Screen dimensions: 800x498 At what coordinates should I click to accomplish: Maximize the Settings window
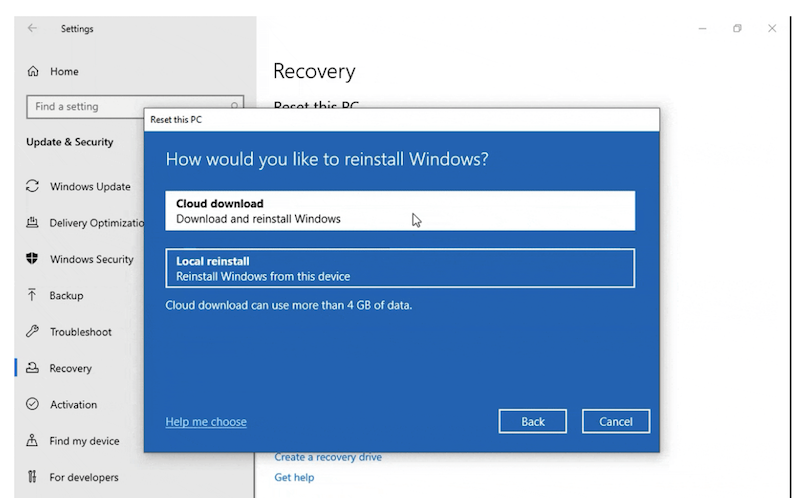point(737,29)
